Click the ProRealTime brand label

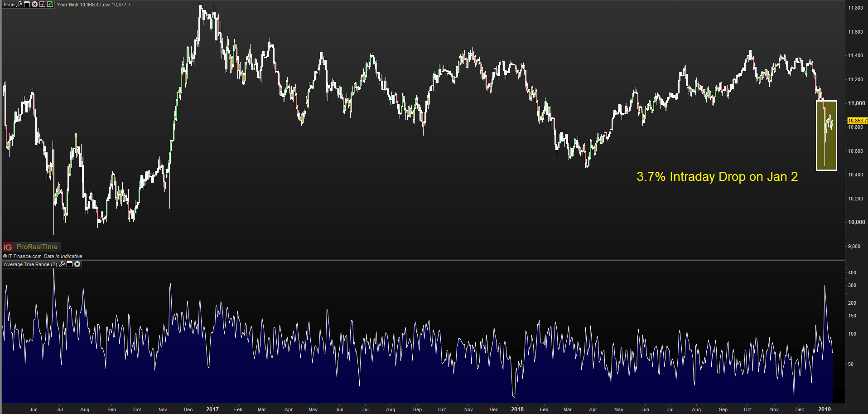(37, 247)
